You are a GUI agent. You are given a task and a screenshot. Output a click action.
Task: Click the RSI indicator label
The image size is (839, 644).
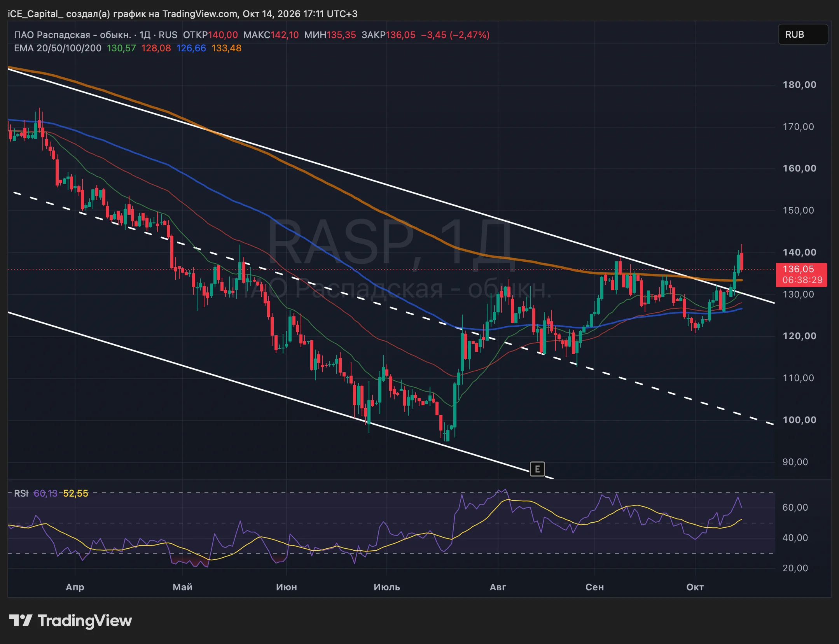tap(21, 493)
